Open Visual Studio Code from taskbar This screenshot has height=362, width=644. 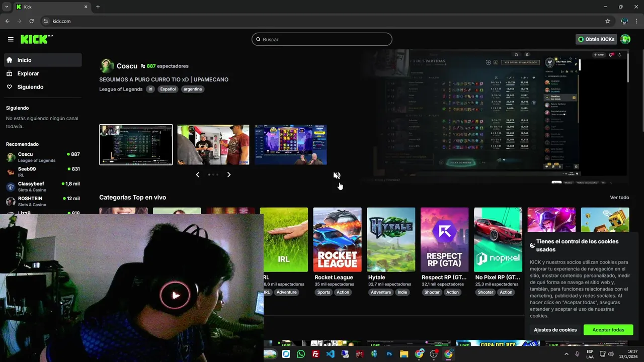(x=330, y=354)
